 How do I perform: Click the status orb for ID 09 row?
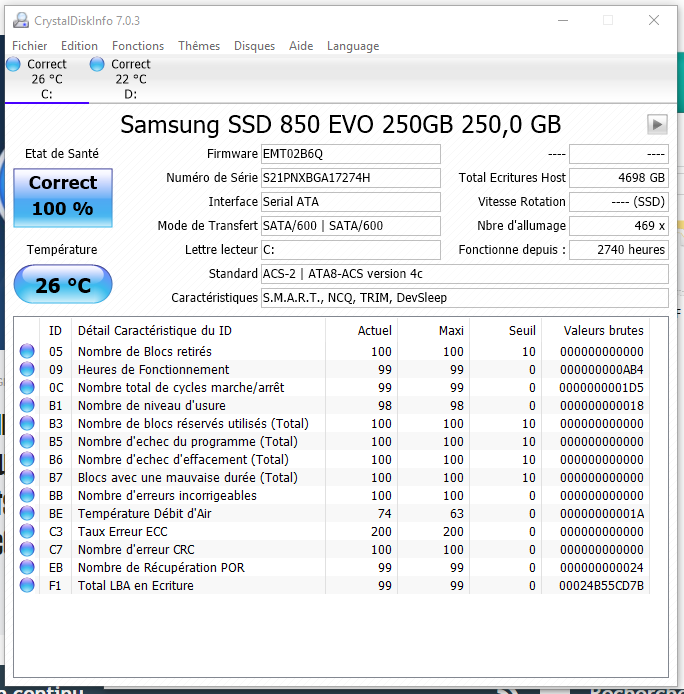click(27, 369)
